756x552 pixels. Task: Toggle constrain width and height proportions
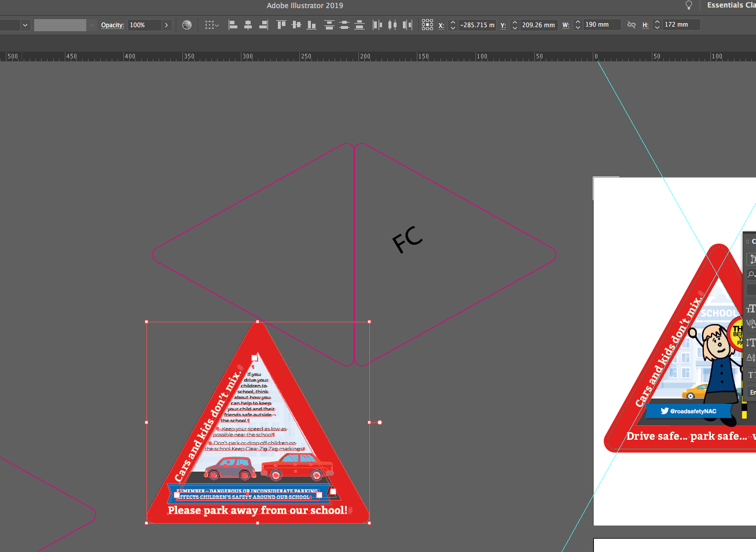click(x=632, y=25)
